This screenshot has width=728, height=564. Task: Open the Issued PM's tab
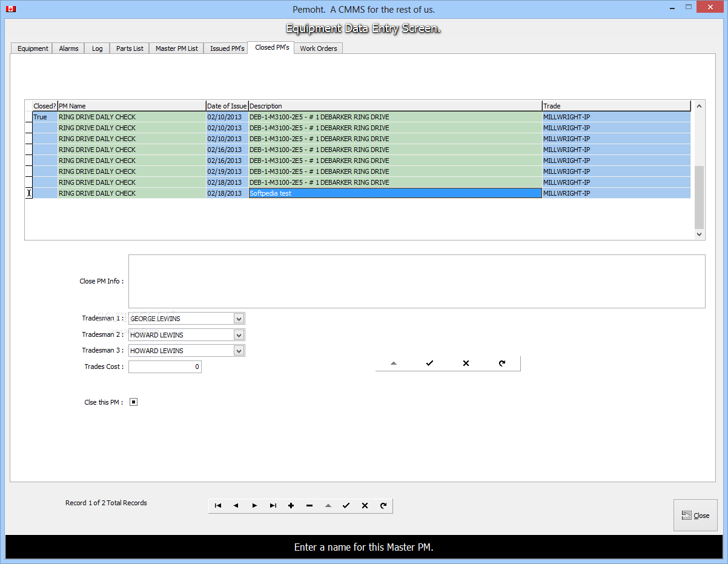[227, 48]
